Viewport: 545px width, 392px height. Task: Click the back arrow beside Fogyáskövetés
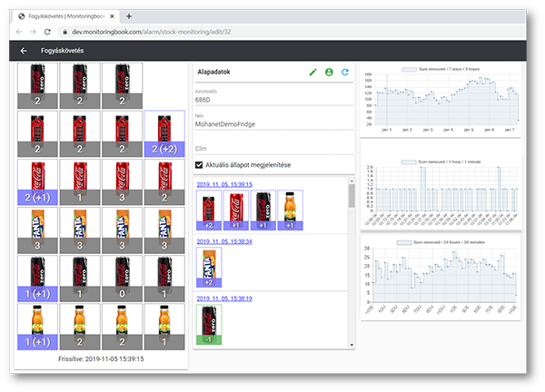[24, 51]
